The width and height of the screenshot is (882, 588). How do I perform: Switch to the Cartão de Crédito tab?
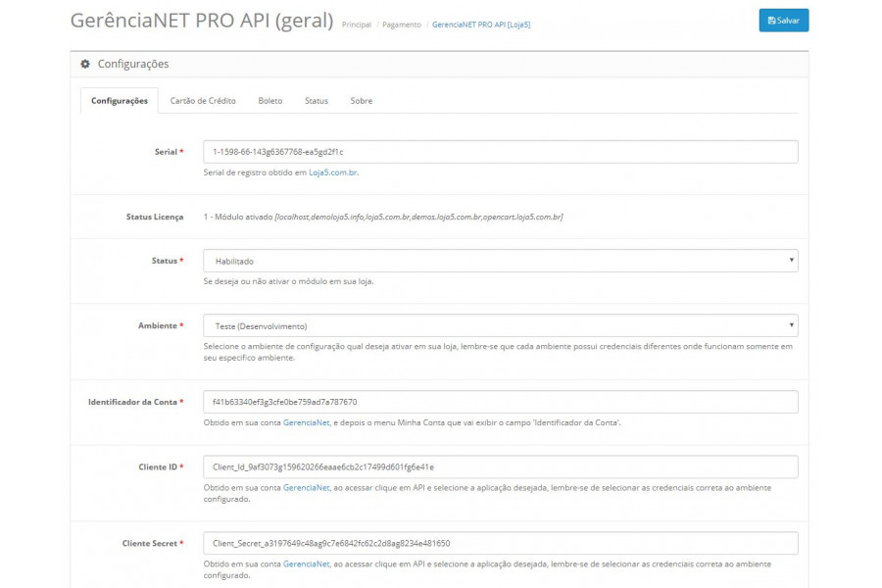[203, 101]
